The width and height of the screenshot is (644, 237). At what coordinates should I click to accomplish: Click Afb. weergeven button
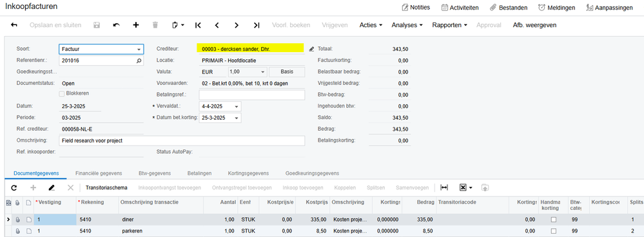tap(534, 25)
